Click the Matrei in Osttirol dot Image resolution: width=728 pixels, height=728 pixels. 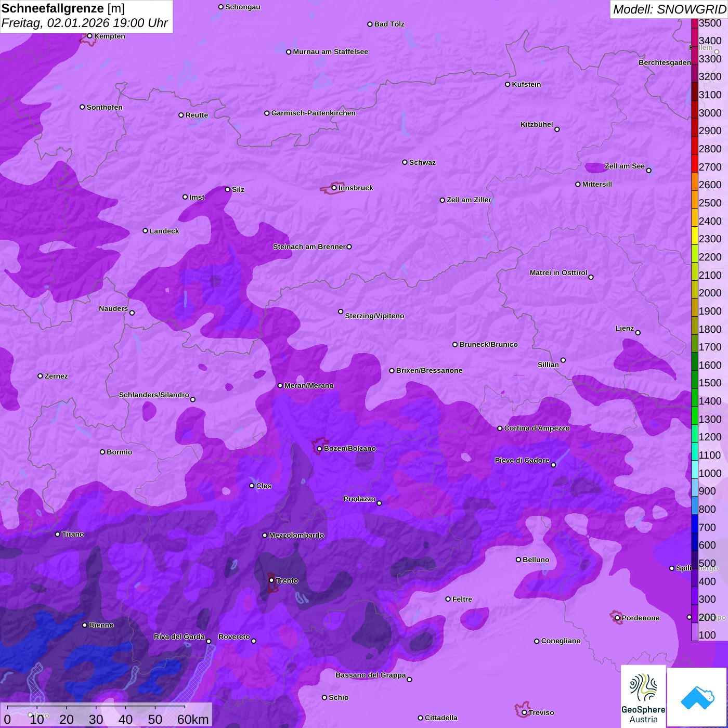(591, 277)
